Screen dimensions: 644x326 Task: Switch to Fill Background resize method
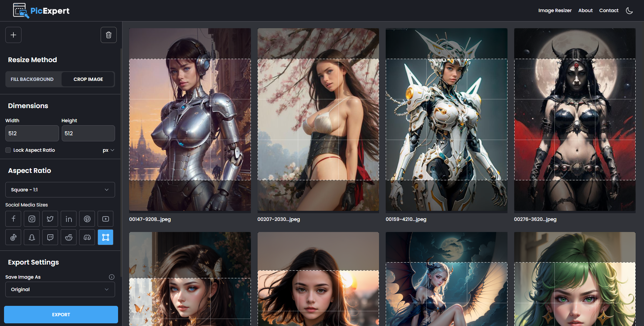(32, 79)
